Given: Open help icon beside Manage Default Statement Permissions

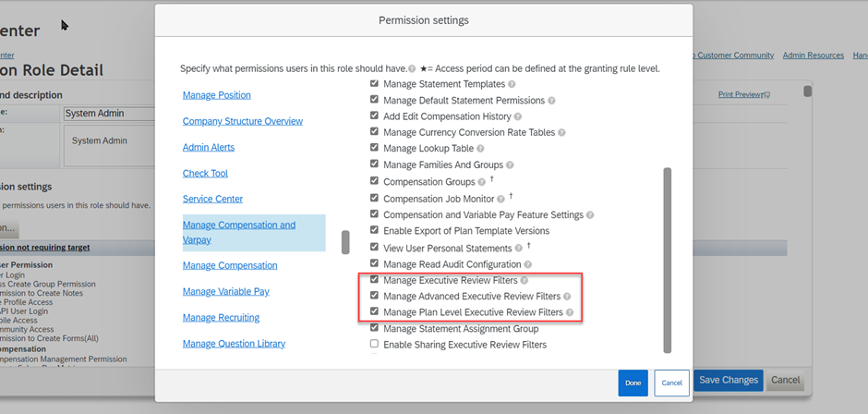Looking at the screenshot, I should coord(551,101).
